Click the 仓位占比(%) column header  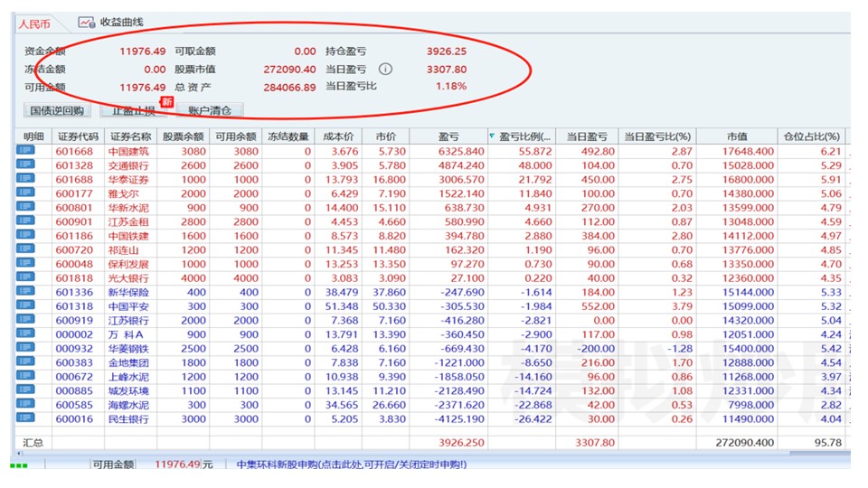tap(812, 136)
